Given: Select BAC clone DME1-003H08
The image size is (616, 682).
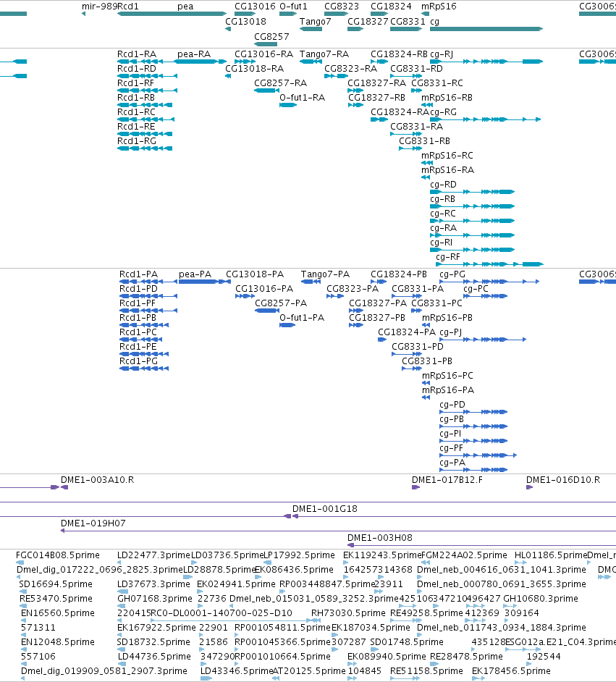Looking at the screenshot, I should (x=380, y=538).
